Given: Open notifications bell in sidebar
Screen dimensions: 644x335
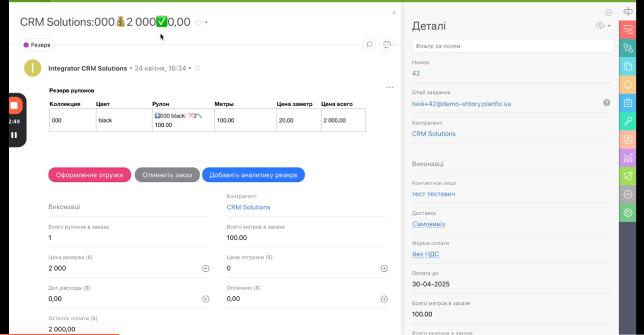Looking at the screenshot, I should click(628, 85).
